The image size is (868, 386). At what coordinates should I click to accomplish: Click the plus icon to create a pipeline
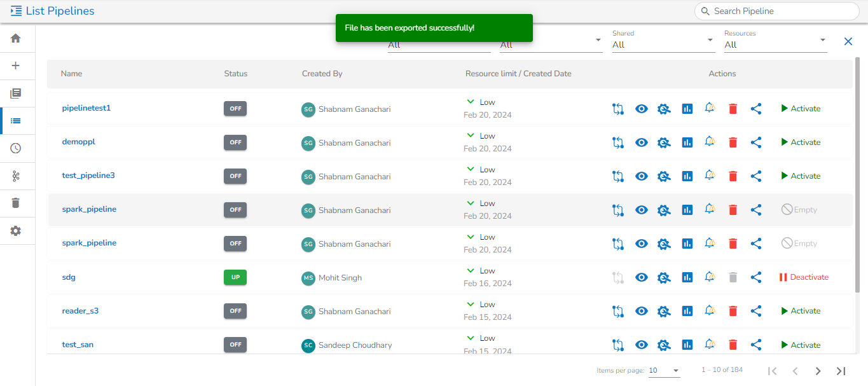coord(16,65)
